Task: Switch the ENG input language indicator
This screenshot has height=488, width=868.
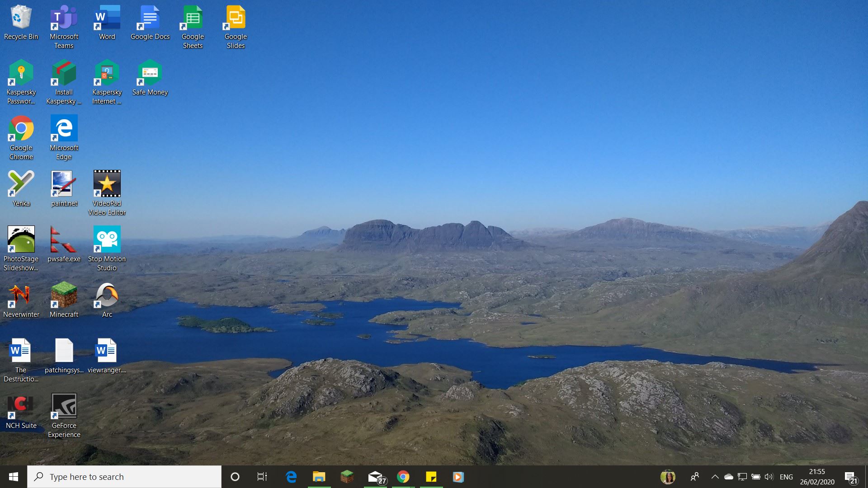Action: point(786,477)
